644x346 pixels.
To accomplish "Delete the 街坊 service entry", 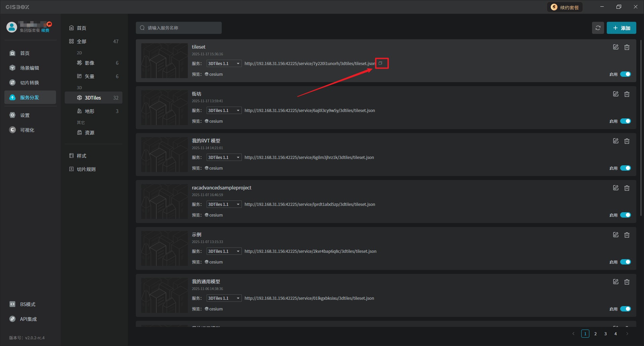I will coord(627,94).
